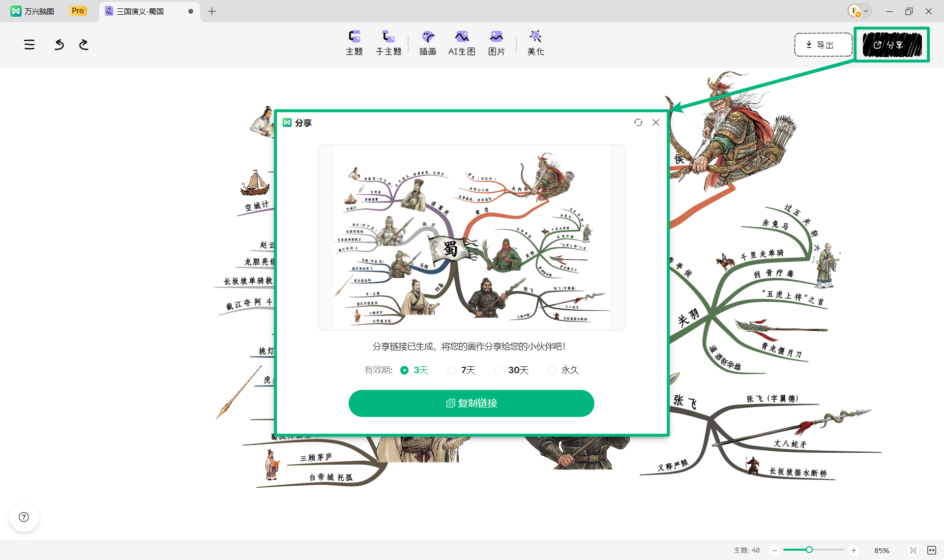Viewport: 944px width, 560px height.
Task: Select the 三顾茅庐 node on canvas
Action: (316, 458)
